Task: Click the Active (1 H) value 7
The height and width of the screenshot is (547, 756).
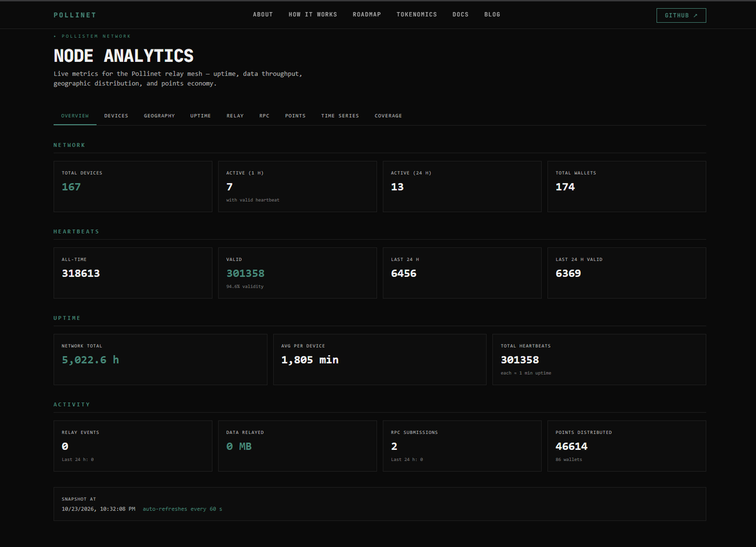Action: point(230,187)
